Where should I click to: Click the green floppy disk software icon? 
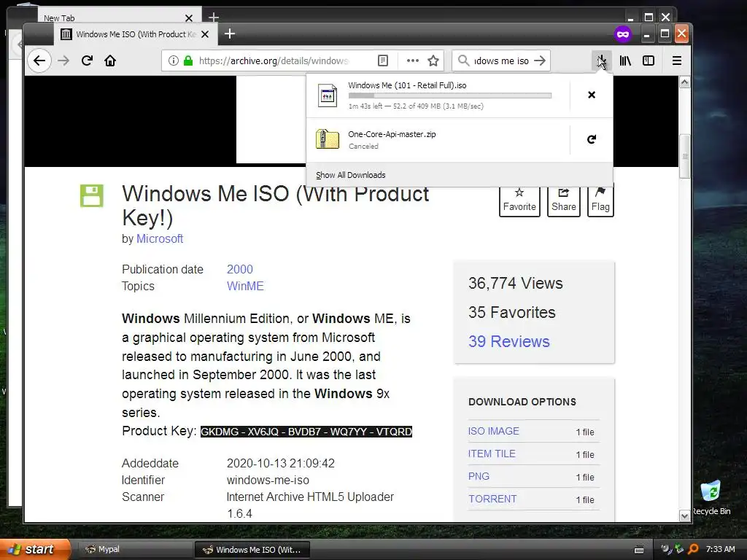pyautogui.click(x=91, y=195)
